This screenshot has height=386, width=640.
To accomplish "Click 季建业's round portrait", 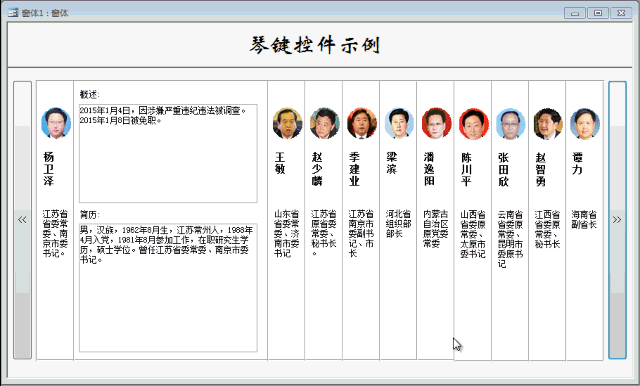I will tap(362, 123).
